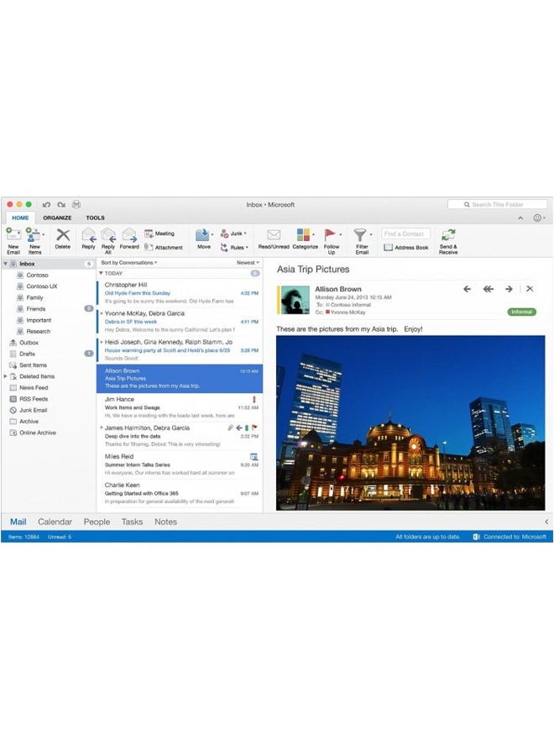554x756 pixels.
Task: Click the reply arrow in reading pane
Action: pyautogui.click(x=467, y=289)
